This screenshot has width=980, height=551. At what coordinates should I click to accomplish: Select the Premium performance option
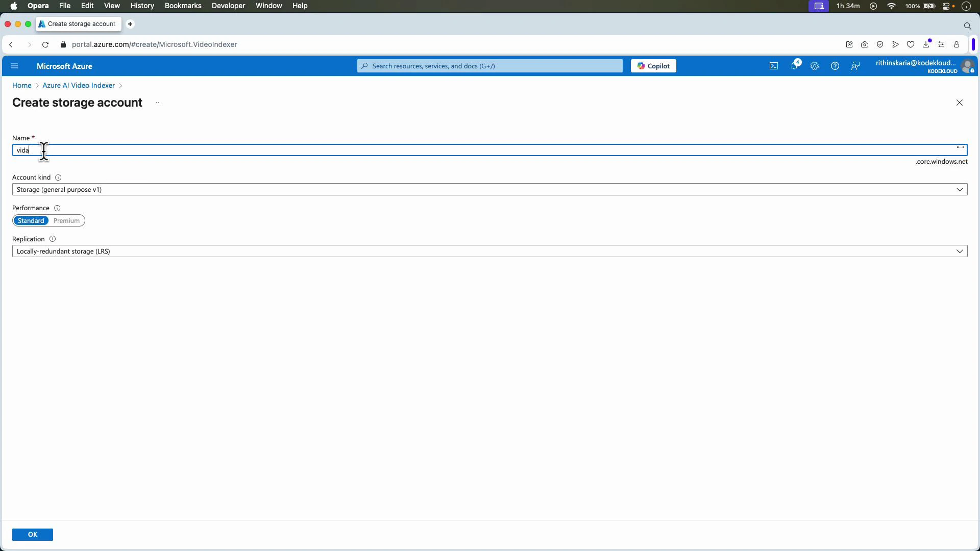(x=67, y=220)
